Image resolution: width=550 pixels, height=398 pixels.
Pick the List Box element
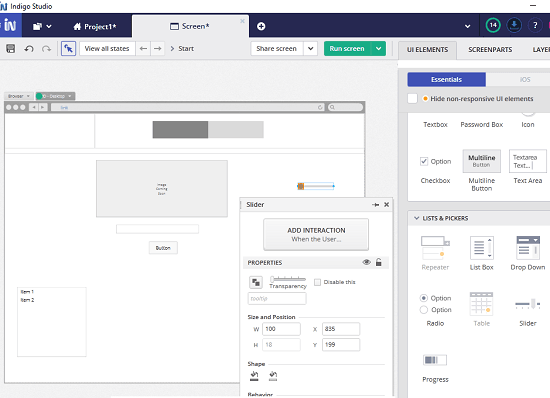click(x=482, y=253)
